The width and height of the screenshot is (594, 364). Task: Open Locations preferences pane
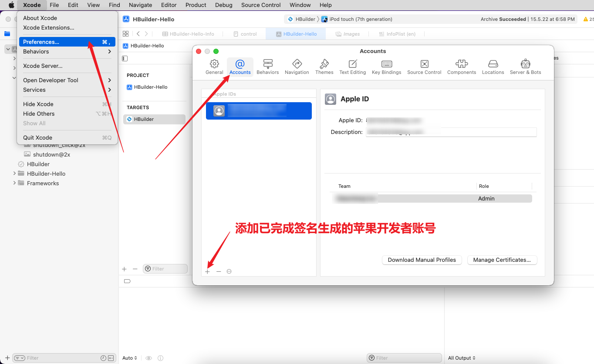493,67
